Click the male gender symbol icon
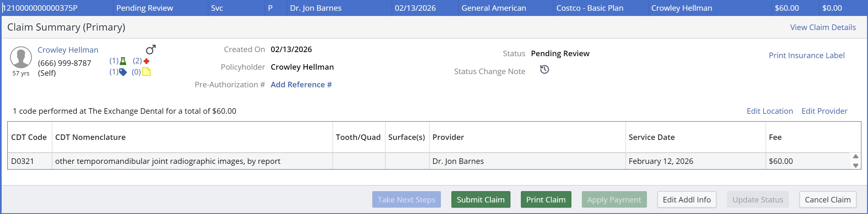868x214 pixels. (151, 50)
